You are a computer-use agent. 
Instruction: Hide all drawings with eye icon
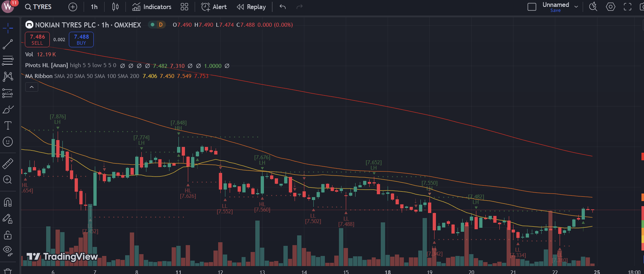(x=8, y=251)
